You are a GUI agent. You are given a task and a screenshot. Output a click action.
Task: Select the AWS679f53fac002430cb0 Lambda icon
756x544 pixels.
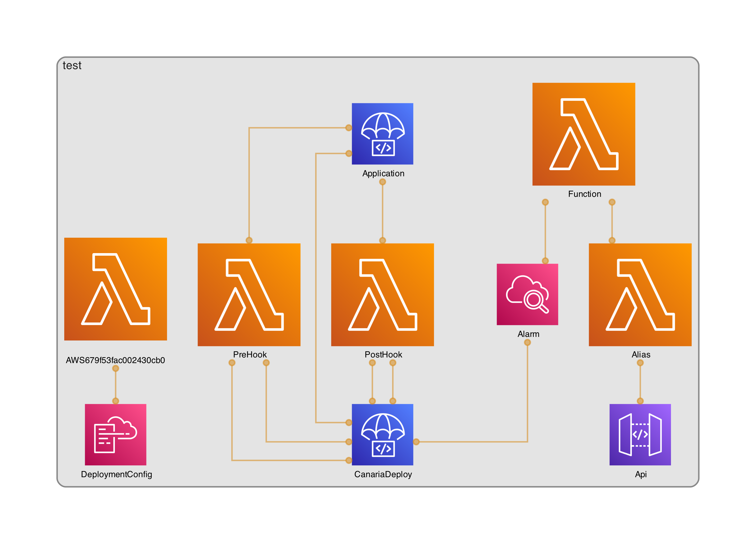tap(115, 289)
